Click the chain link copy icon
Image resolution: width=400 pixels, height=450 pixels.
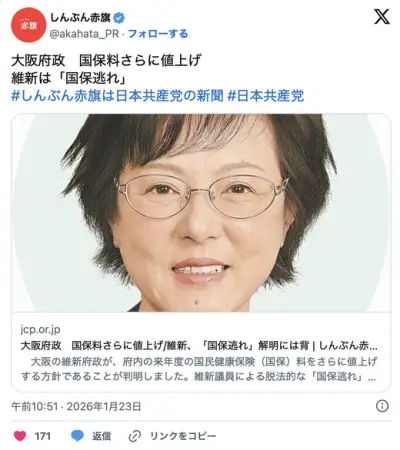tap(135, 436)
